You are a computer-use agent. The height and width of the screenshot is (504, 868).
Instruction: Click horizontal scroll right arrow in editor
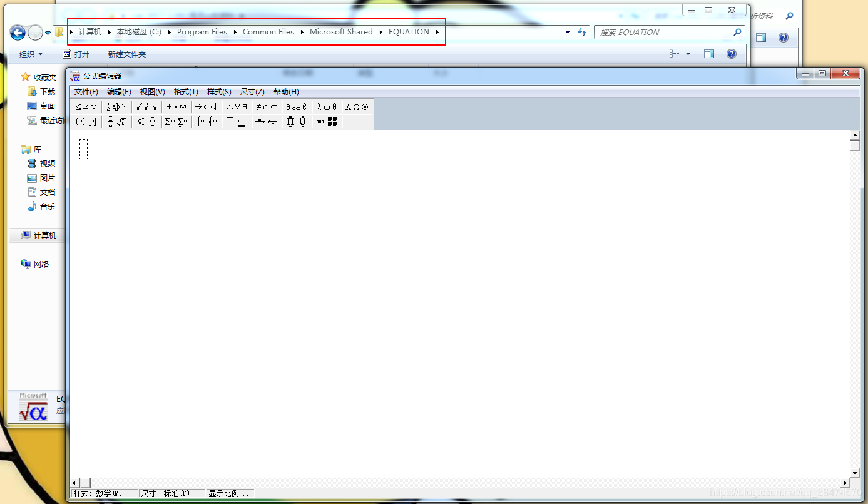point(845,483)
